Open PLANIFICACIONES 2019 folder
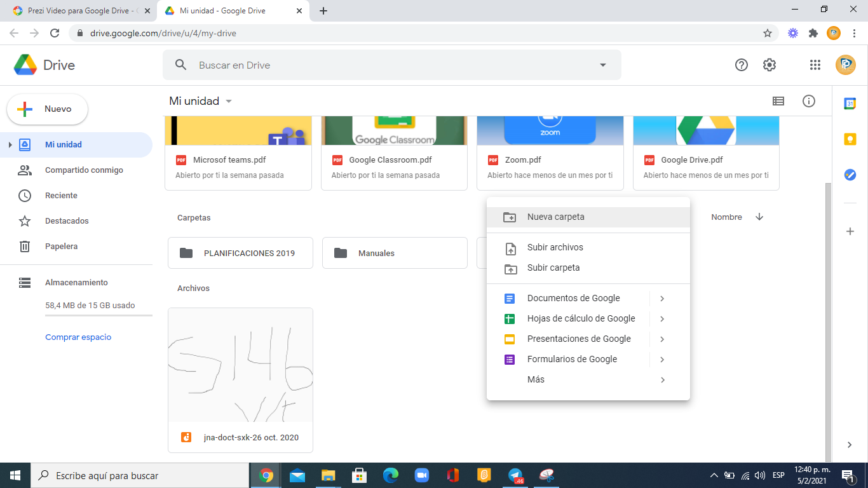The width and height of the screenshot is (868, 488). [x=240, y=253]
